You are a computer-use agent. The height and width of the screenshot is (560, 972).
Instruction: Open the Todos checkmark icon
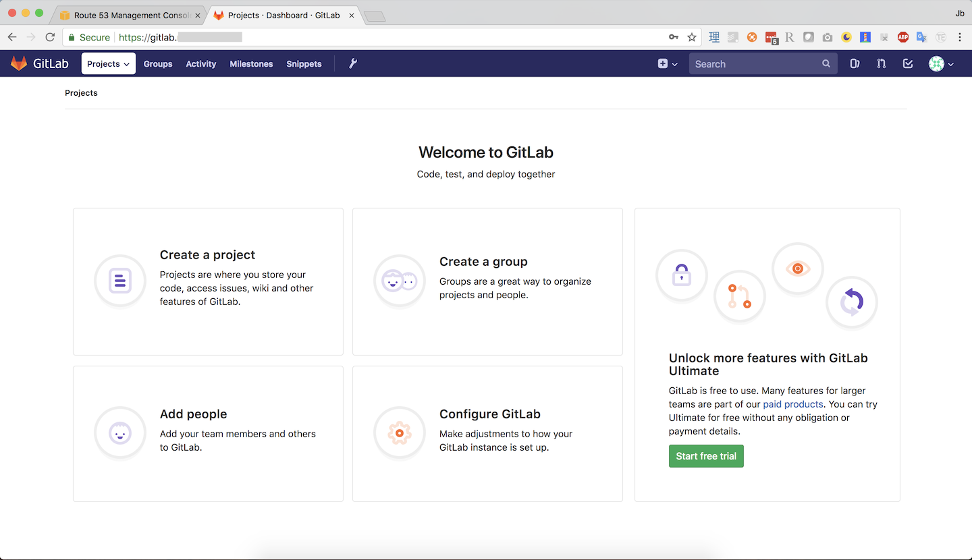tap(908, 63)
